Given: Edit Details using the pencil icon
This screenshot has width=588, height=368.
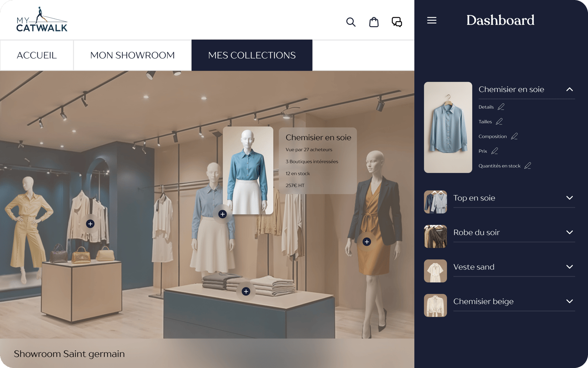Looking at the screenshot, I should (501, 107).
